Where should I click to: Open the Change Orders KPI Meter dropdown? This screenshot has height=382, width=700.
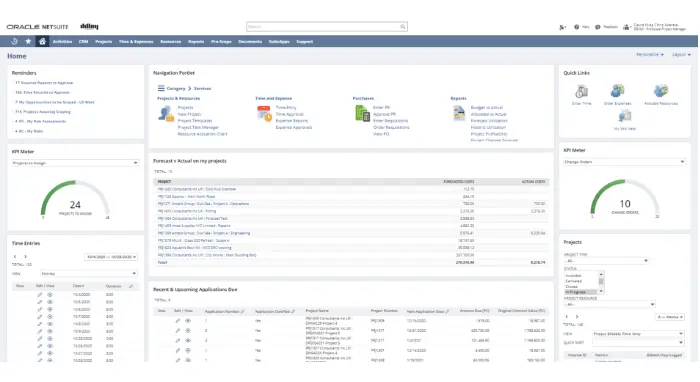click(x=624, y=162)
